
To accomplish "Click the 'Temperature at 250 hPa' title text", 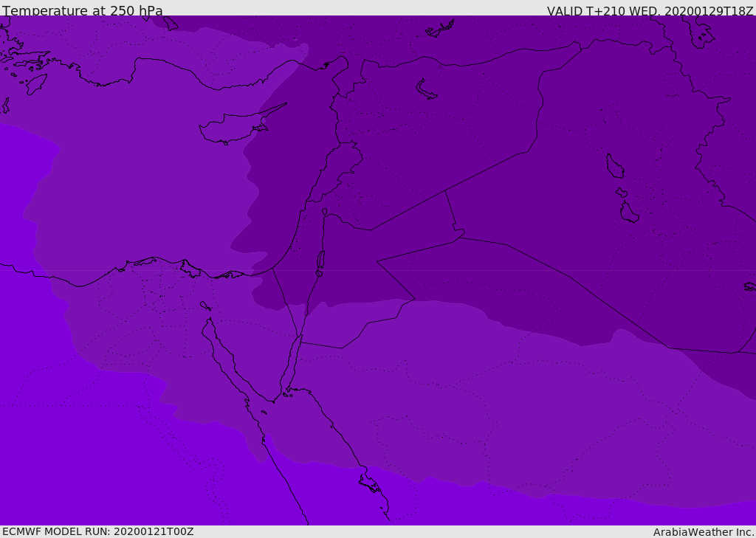I will [83, 10].
